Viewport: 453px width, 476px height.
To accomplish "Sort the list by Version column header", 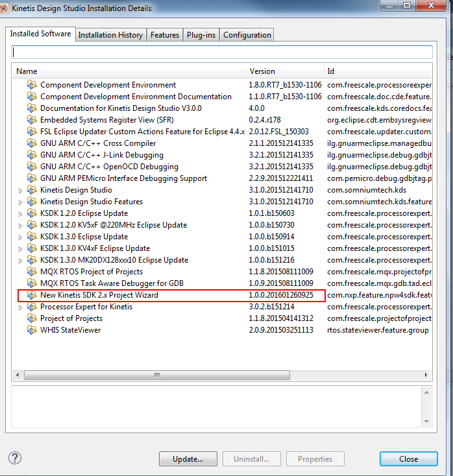I will pos(284,71).
